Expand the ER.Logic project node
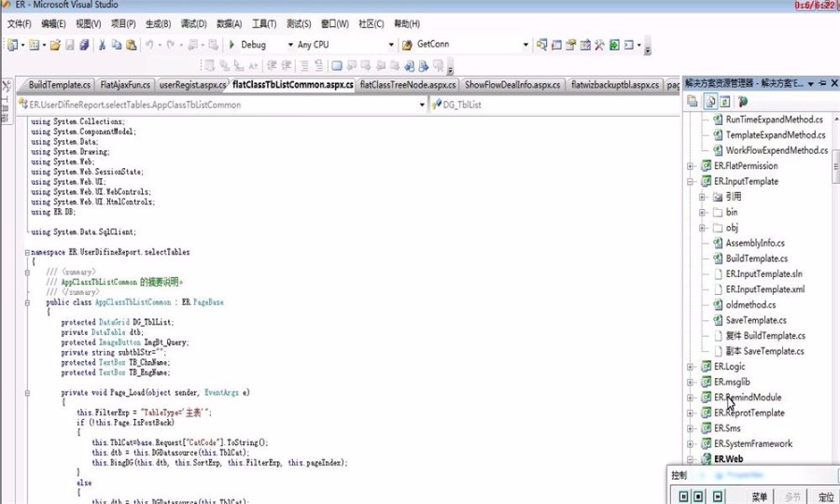This screenshot has height=504, width=840. (691, 367)
